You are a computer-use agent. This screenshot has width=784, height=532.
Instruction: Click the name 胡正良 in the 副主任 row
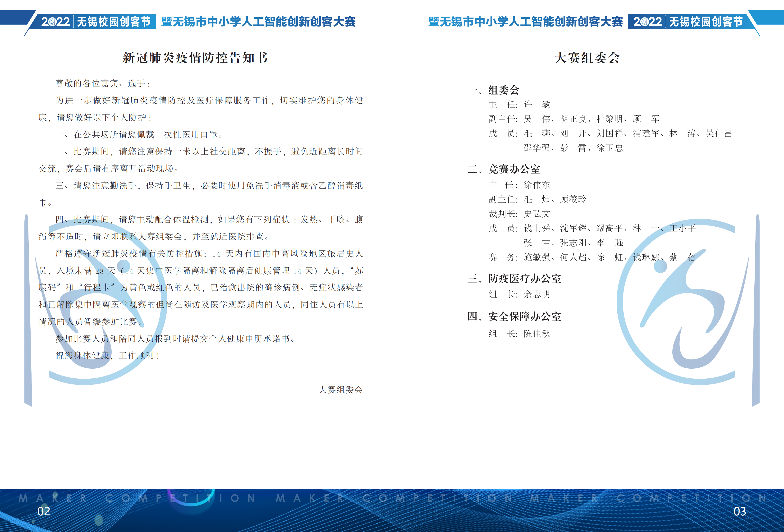(x=573, y=119)
